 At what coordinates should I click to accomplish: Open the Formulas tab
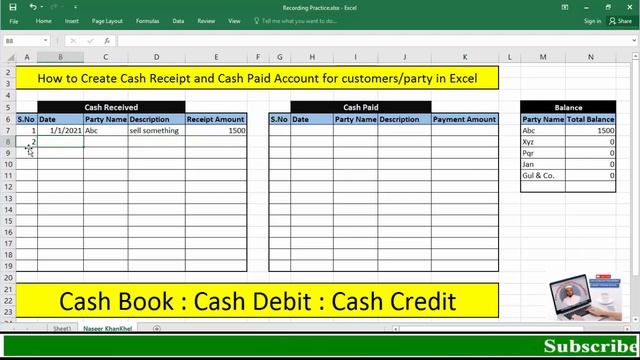pos(148,21)
